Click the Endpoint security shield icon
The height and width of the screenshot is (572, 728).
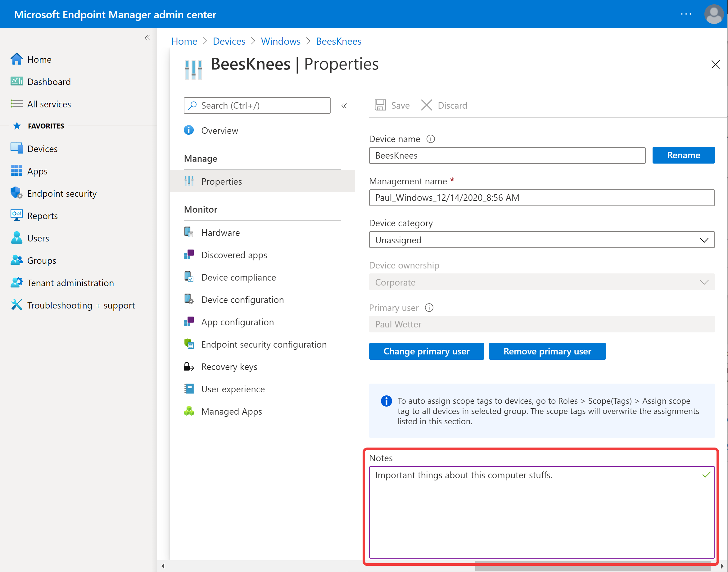click(16, 193)
